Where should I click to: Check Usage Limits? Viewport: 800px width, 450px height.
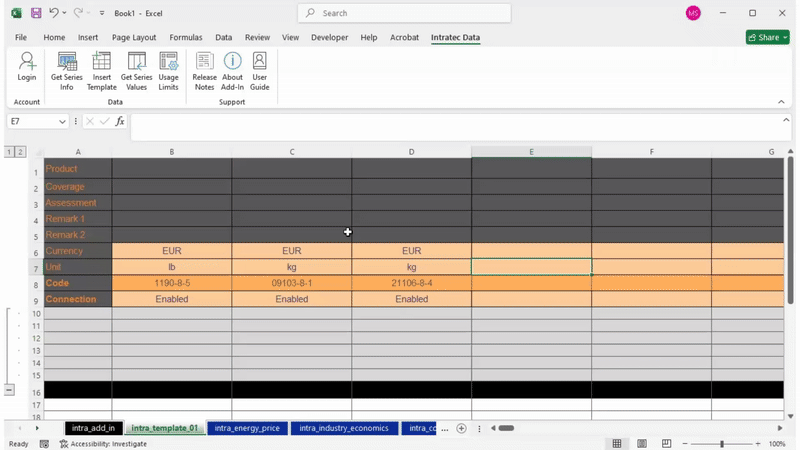point(168,71)
